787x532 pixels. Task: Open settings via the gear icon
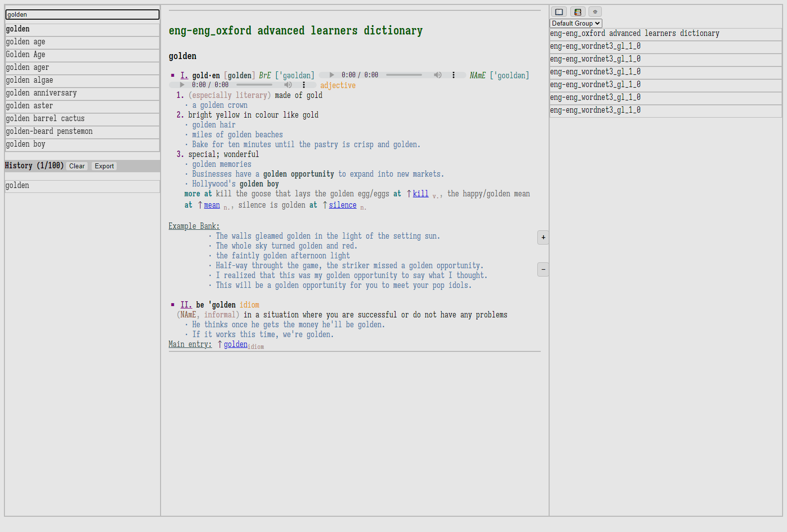595,12
